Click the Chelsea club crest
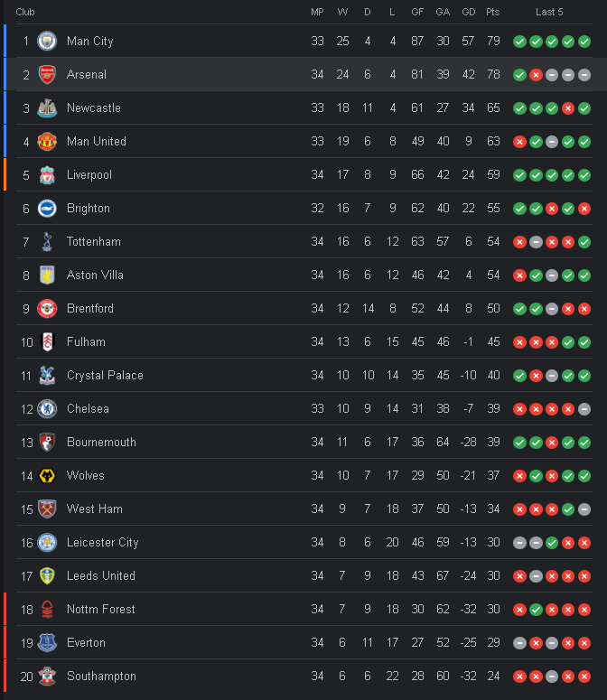 pos(47,408)
